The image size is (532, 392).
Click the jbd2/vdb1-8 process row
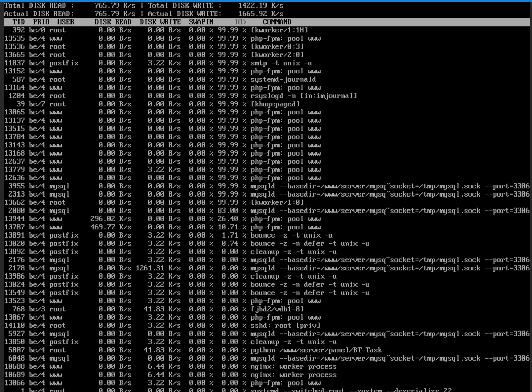tap(267, 309)
